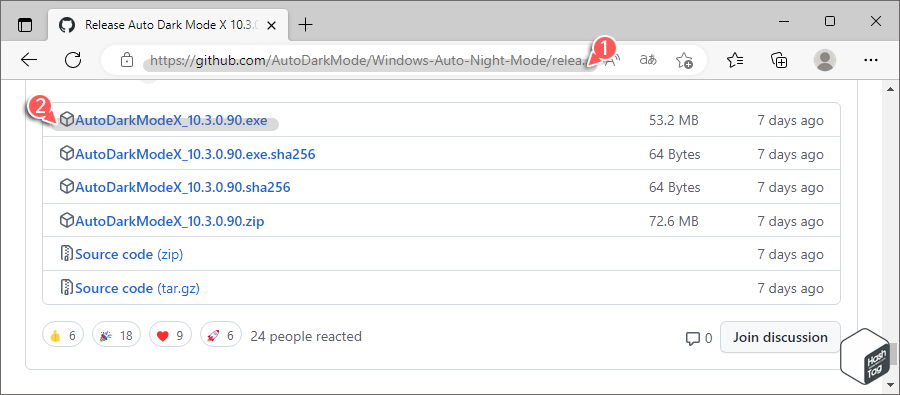Click package icon beside AutoDarkModeX_10.3.0.90.sha256

[x=67, y=187]
